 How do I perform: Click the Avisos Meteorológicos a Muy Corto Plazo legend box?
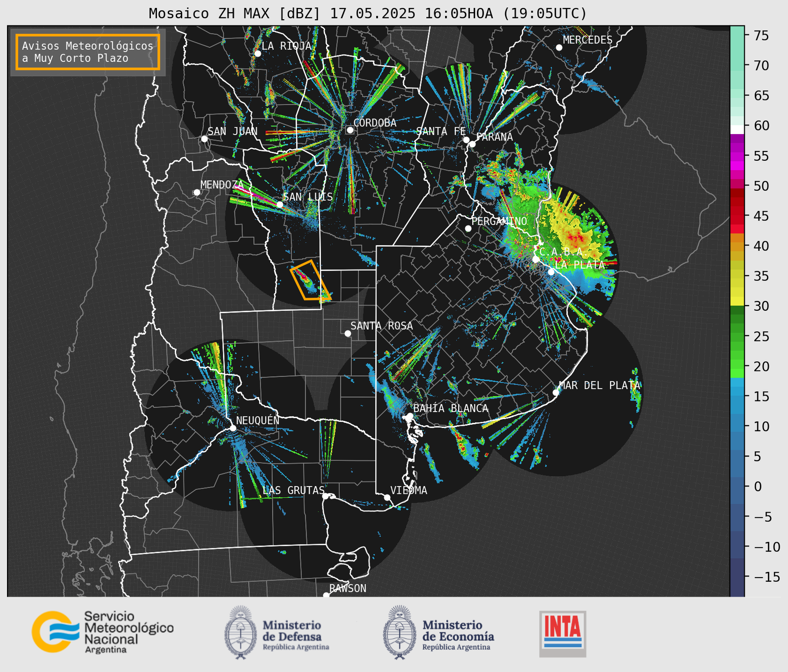(x=88, y=52)
